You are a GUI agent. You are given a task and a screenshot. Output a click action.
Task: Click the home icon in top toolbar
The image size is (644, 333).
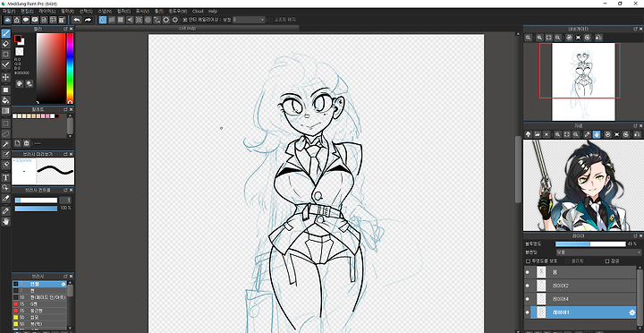pyautogui.click(x=16, y=20)
